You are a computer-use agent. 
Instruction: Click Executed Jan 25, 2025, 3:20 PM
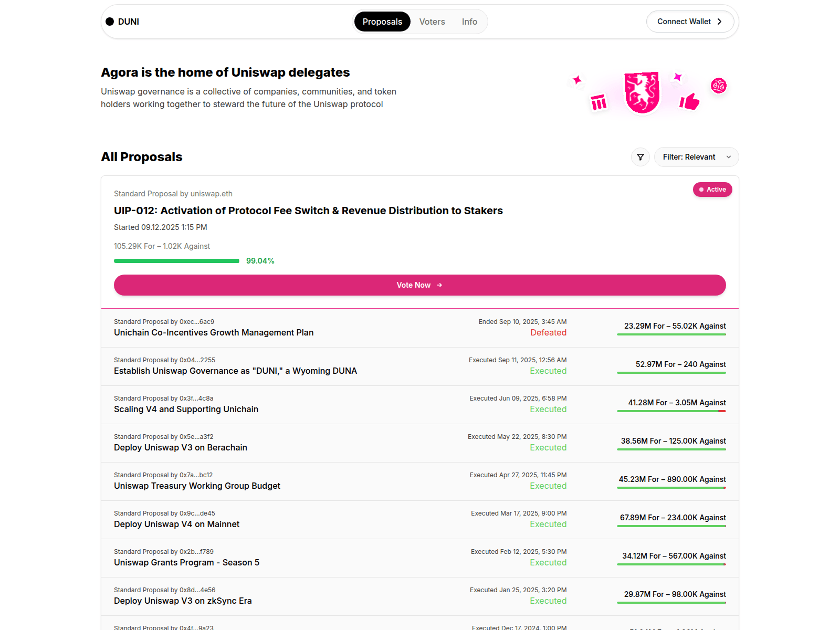click(518, 590)
